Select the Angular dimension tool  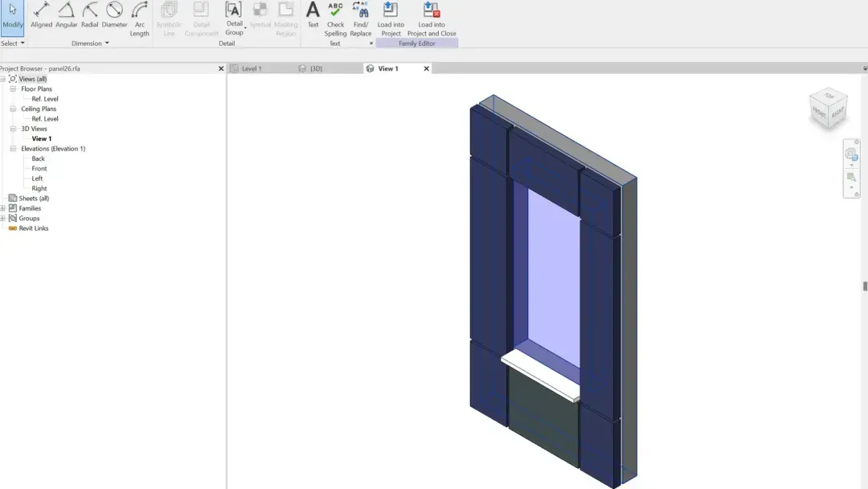point(66,14)
